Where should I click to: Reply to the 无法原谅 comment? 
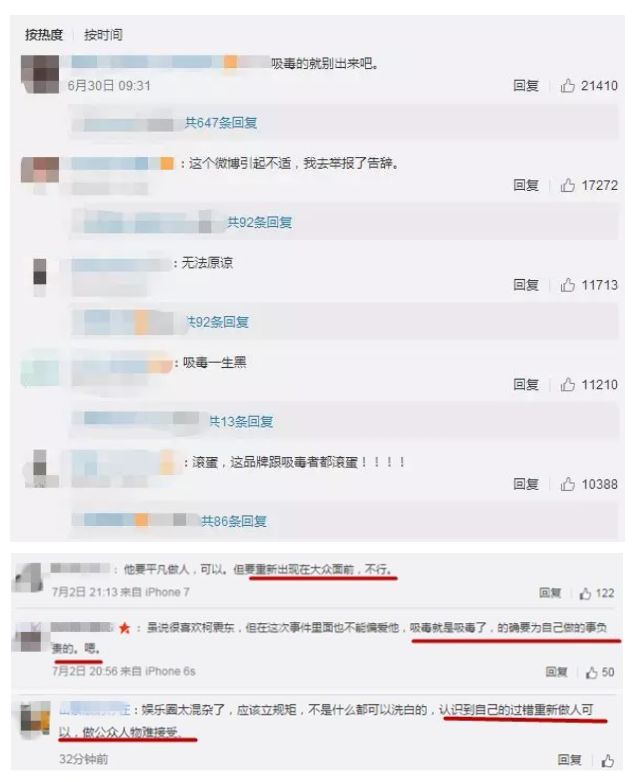coord(526,285)
